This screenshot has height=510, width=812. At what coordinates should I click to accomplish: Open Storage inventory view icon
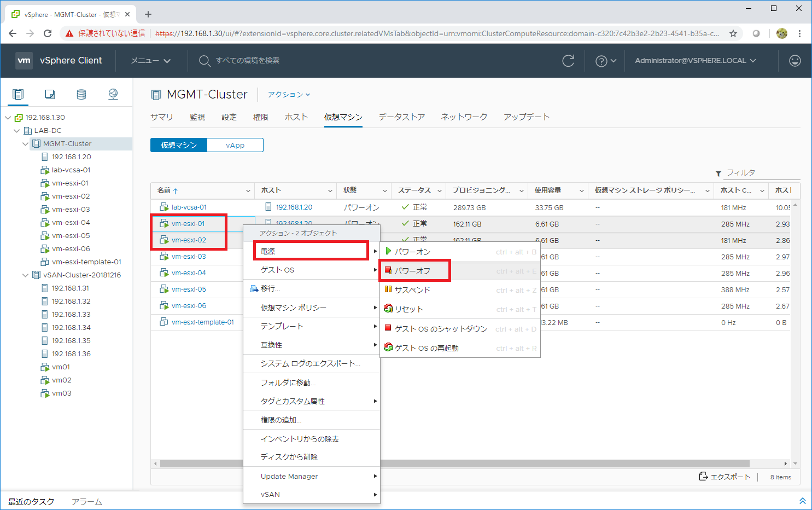81,94
